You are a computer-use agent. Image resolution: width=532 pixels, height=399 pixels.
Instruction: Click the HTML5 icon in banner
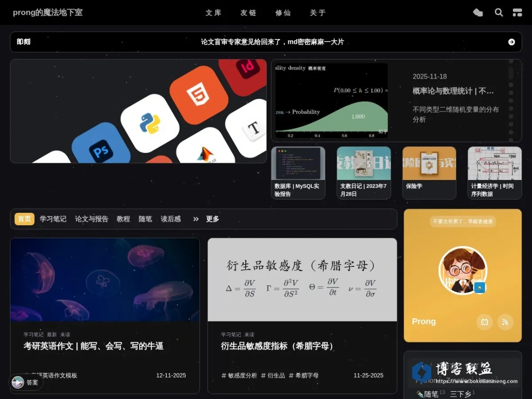click(x=199, y=95)
